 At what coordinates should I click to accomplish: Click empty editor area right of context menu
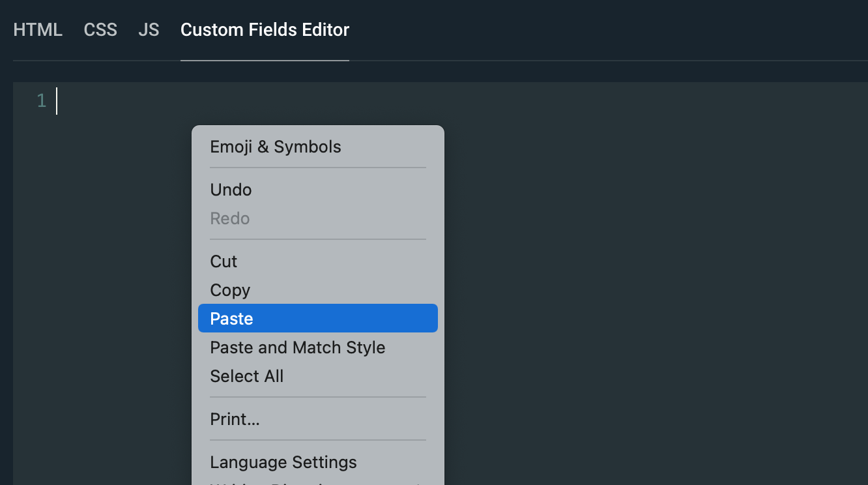652,293
